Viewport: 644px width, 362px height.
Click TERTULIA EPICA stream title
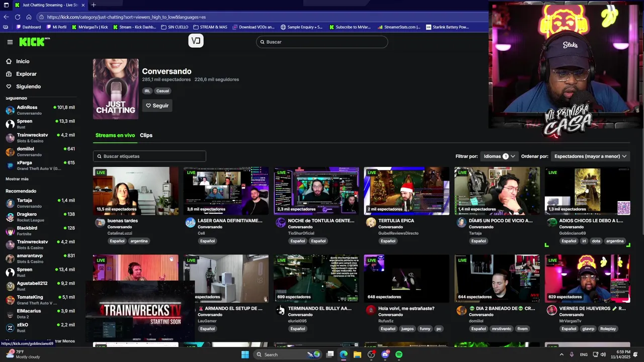tap(396, 221)
